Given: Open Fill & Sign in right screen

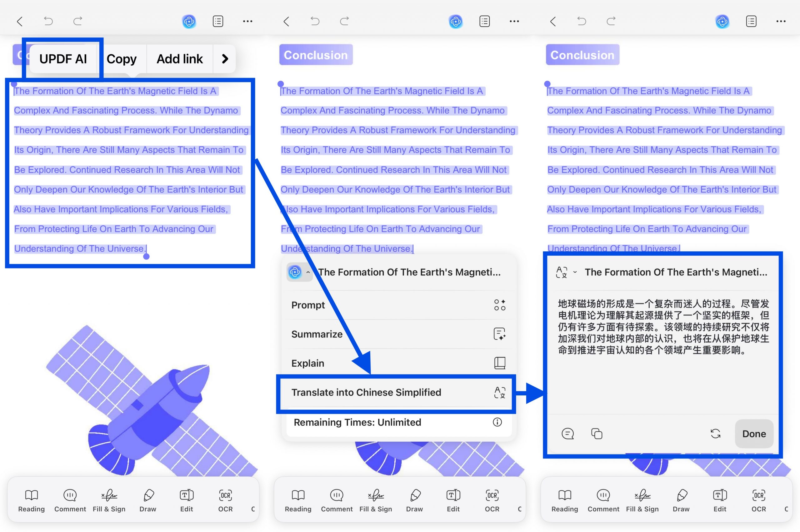Looking at the screenshot, I should (x=642, y=500).
